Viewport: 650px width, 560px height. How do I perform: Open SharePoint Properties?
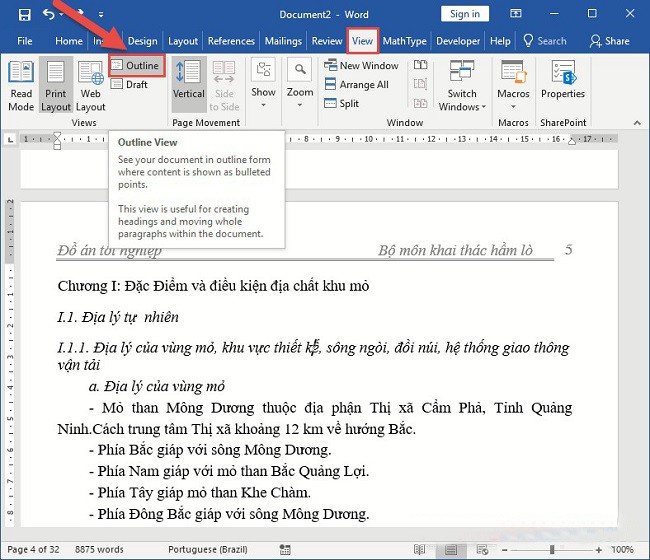[x=563, y=80]
